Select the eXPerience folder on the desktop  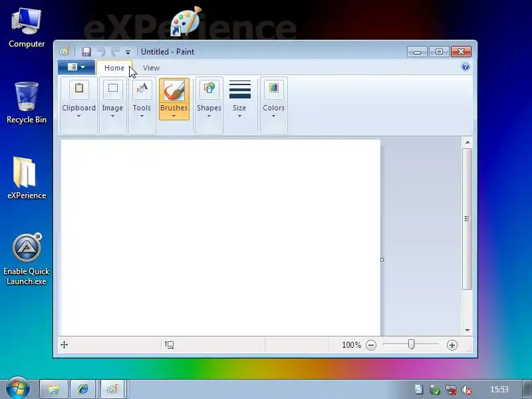[27, 178]
